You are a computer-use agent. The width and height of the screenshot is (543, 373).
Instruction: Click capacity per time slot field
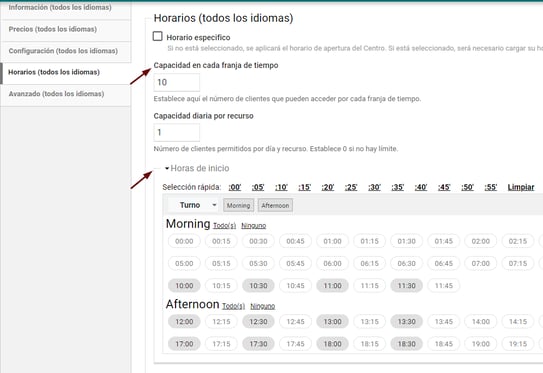[177, 82]
